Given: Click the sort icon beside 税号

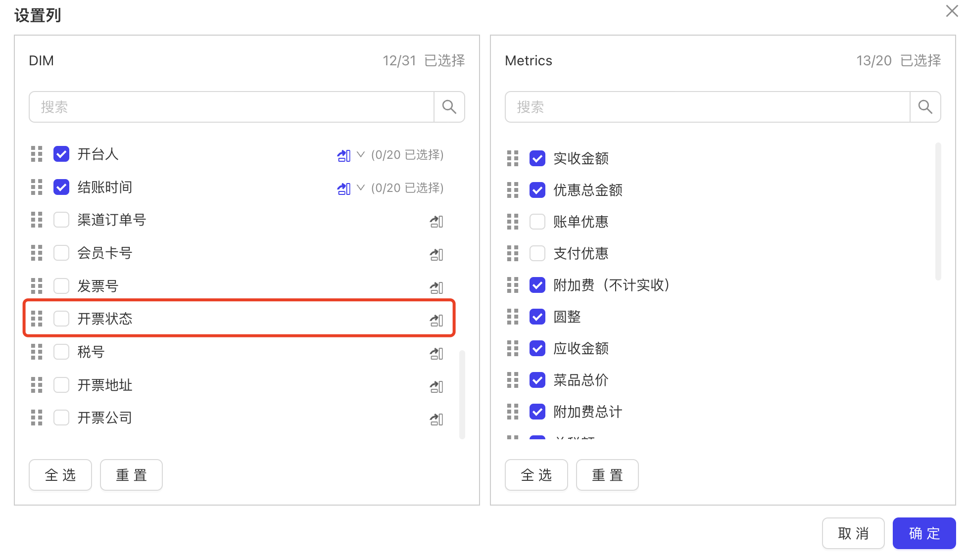Looking at the screenshot, I should pos(436,353).
